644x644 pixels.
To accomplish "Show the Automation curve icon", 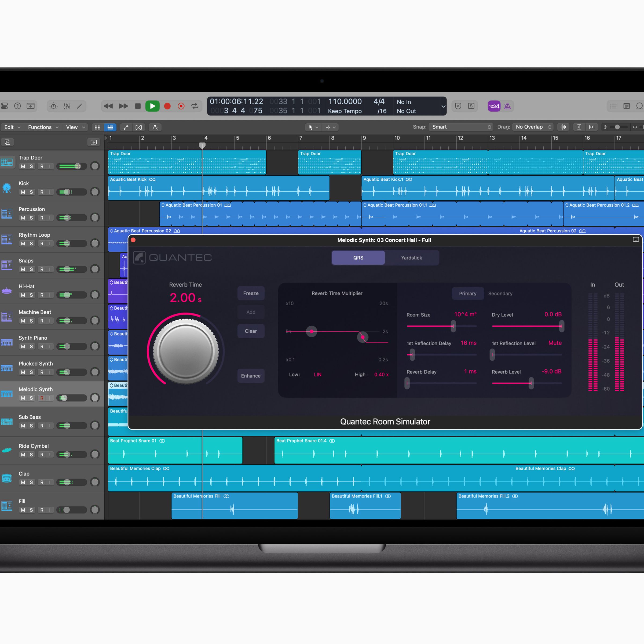I will coord(126,127).
